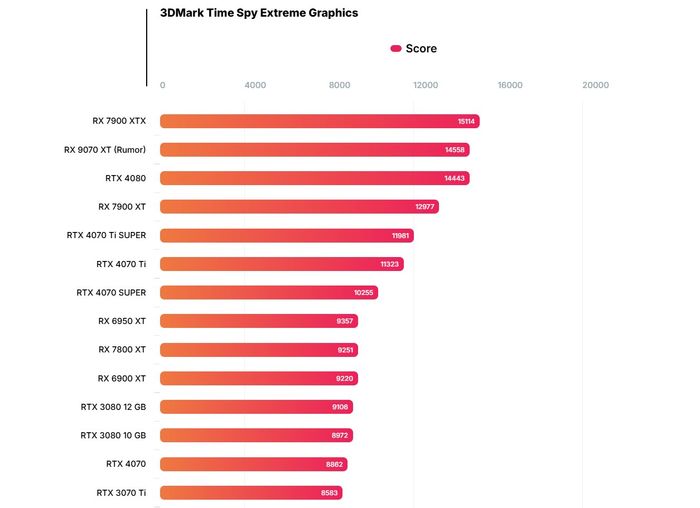The width and height of the screenshot is (700, 508).
Task: Click the 8000 axis tick label
Action: [x=339, y=85]
